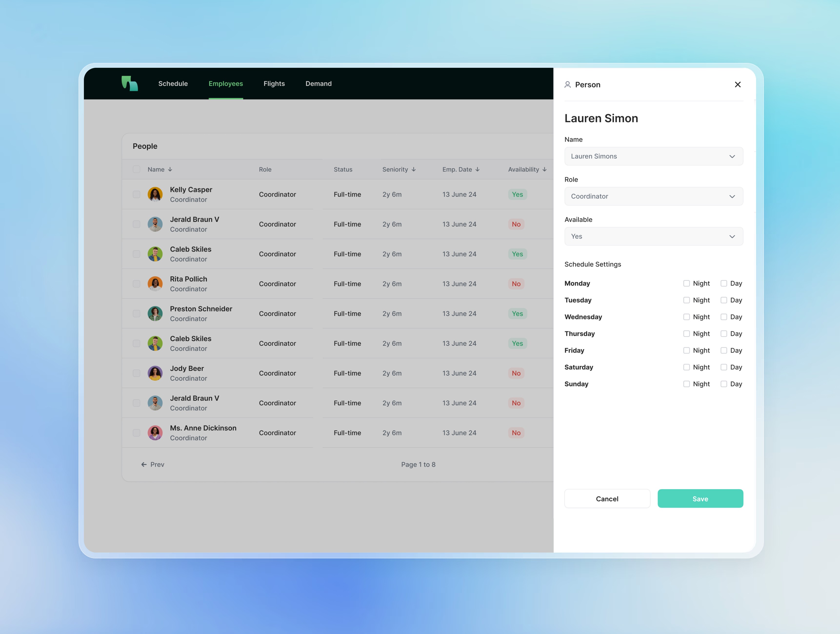Sort by Name column arrow
Viewport: 840px width, 634px height.
170,169
